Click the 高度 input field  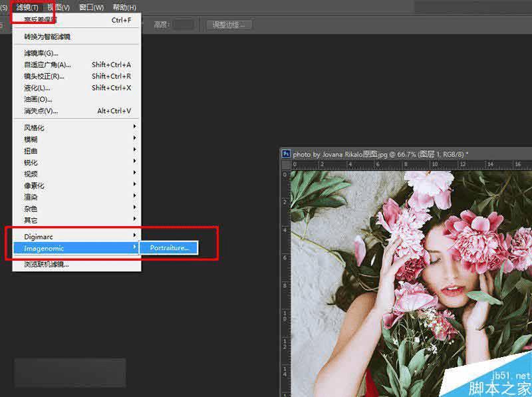pyautogui.click(x=183, y=25)
